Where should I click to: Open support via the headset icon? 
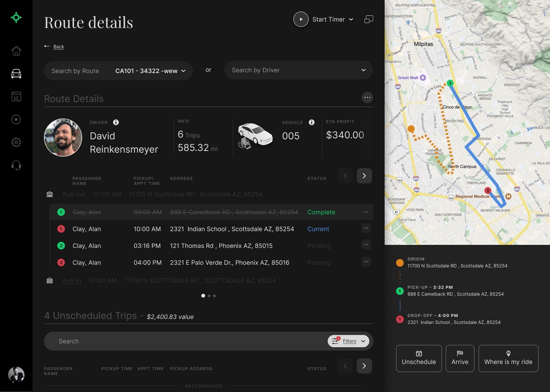(16, 165)
